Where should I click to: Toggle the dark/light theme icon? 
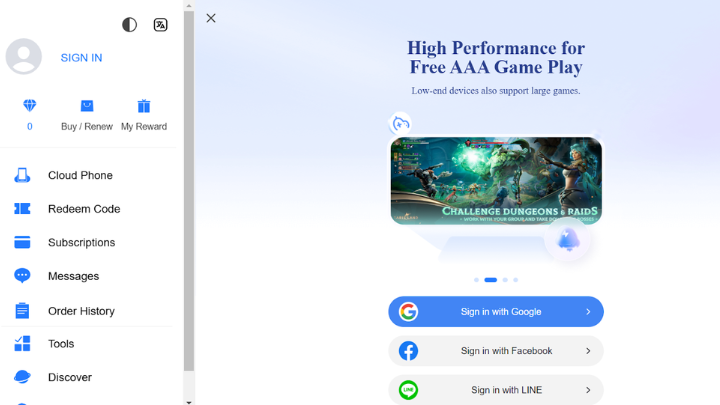129,25
